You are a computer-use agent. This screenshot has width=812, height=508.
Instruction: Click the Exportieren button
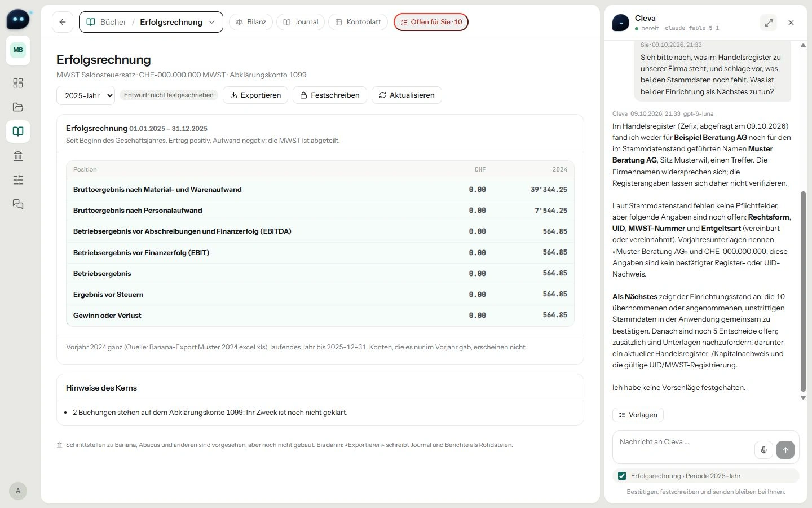pyautogui.click(x=255, y=95)
